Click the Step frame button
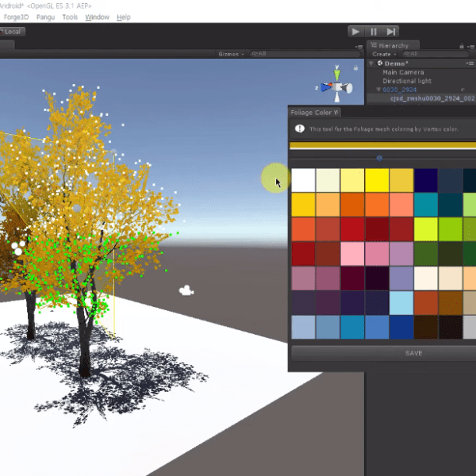This screenshot has width=476, height=476. pos(391,32)
